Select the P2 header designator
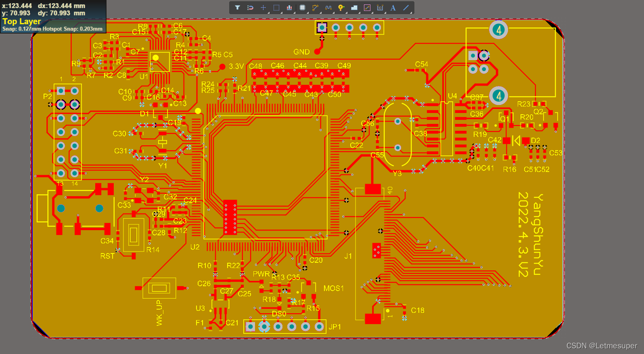Viewport: 644px width, 354px height. tap(48, 96)
